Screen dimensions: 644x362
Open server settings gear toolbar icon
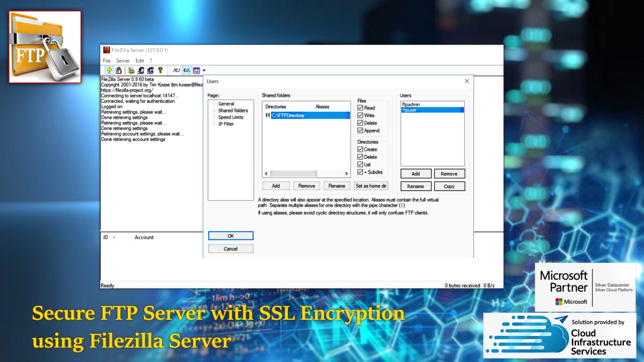tap(131, 70)
